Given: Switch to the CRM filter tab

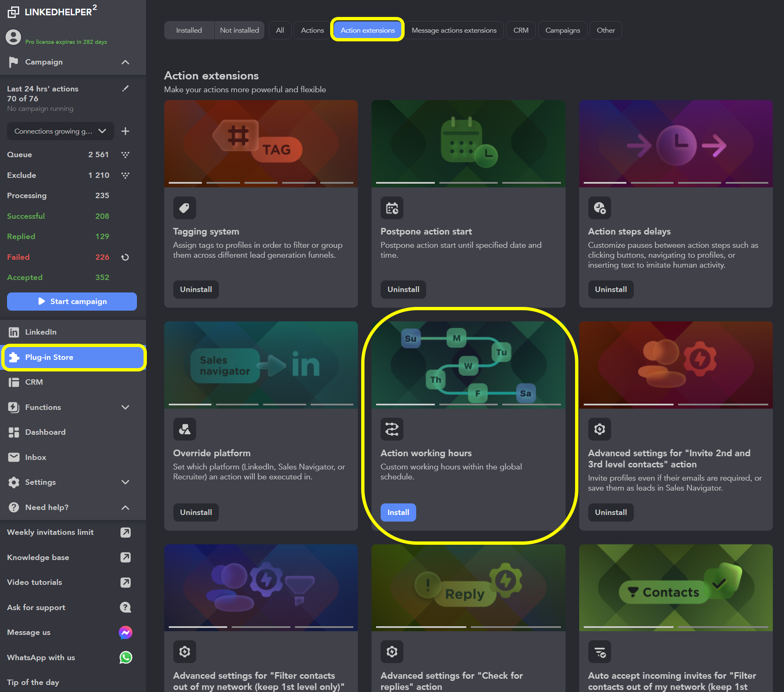Looking at the screenshot, I should (521, 30).
